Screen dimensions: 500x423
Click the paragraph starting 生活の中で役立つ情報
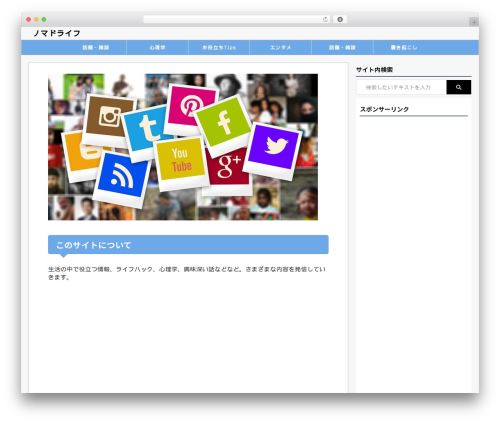187,273
